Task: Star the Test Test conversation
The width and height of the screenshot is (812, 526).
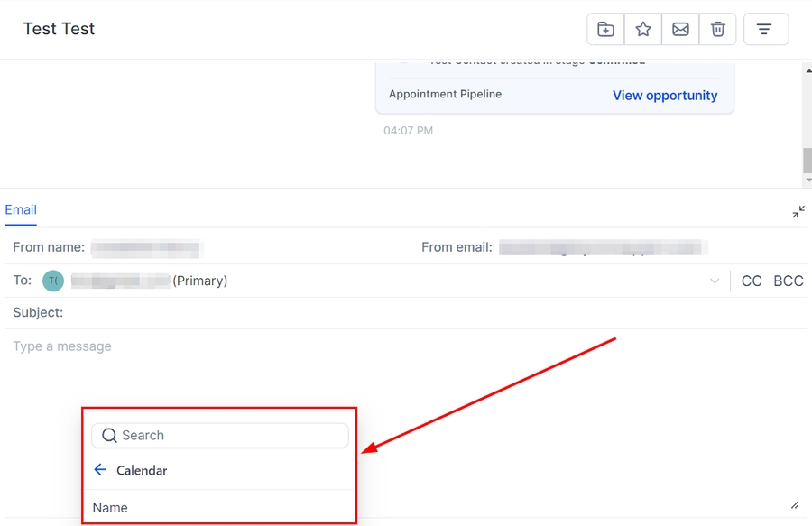Action: point(643,29)
